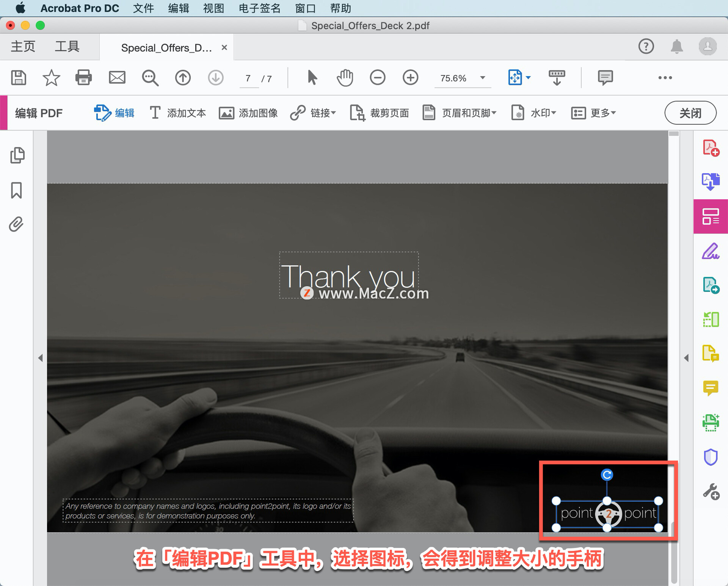728x586 pixels.
Task: Select the pink Edit PDF tool in the right sidebar
Action: [711, 216]
